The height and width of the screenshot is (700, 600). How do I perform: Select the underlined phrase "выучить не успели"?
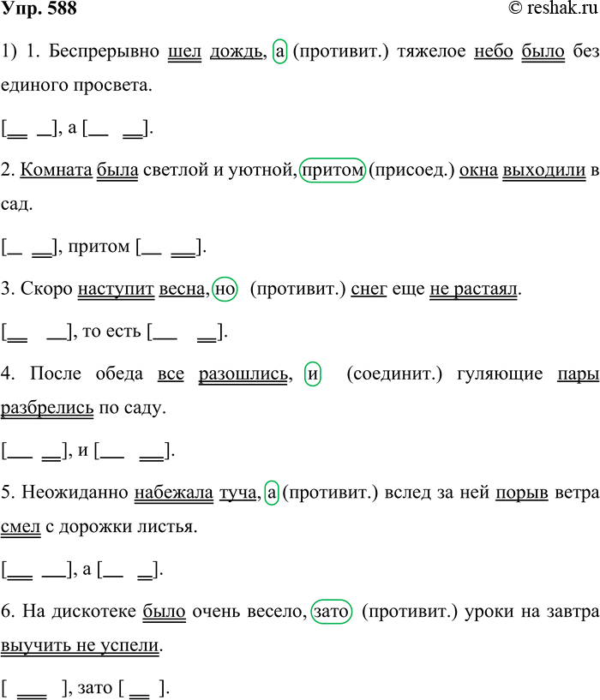coord(81,644)
